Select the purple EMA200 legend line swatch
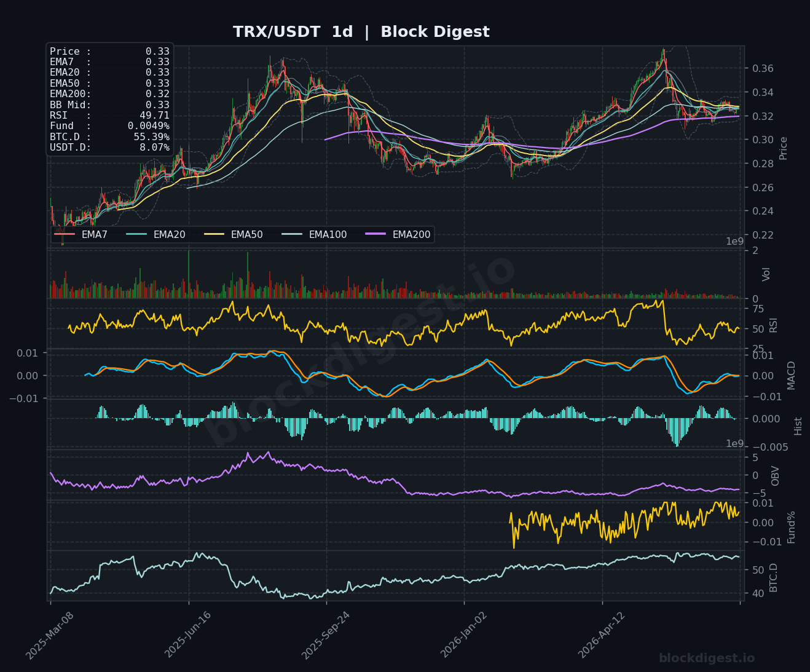The height and width of the screenshot is (672, 810). click(x=376, y=235)
